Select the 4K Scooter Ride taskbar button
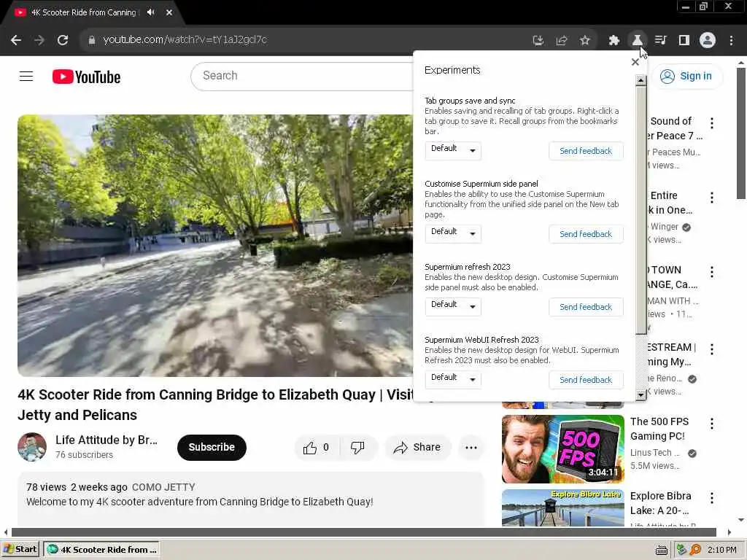 tap(101, 550)
